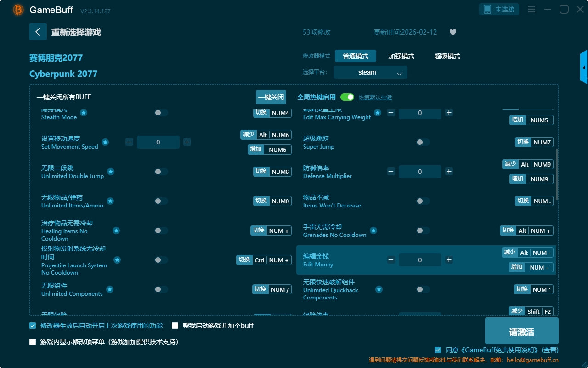588x368 pixels.
Task: Open the steam platform dropdown
Action: [x=370, y=72]
